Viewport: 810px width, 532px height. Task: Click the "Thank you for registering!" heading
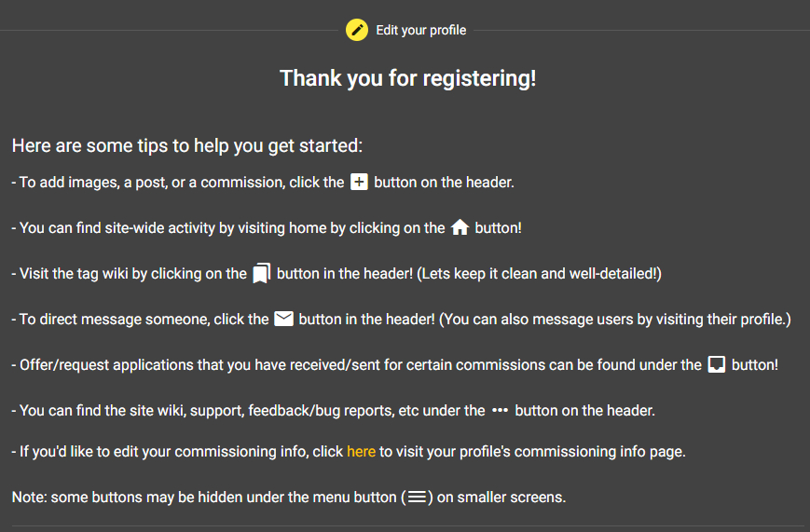[x=407, y=78]
